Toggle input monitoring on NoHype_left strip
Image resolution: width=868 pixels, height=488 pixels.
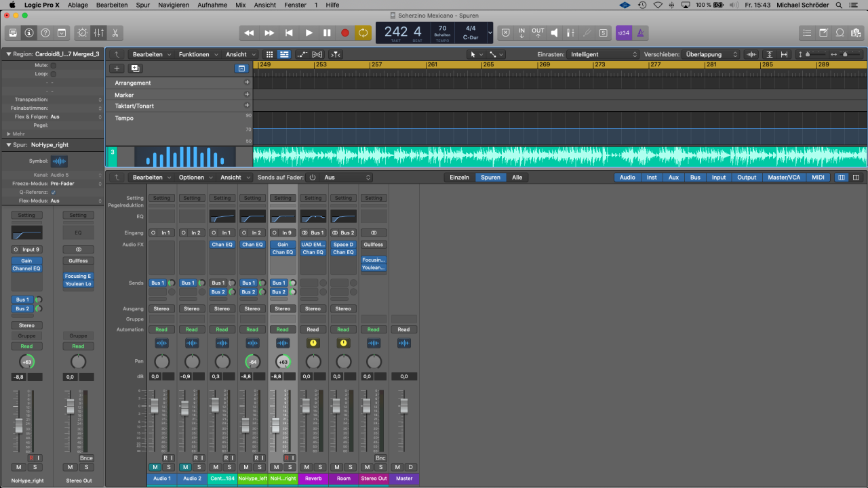point(264,458)
